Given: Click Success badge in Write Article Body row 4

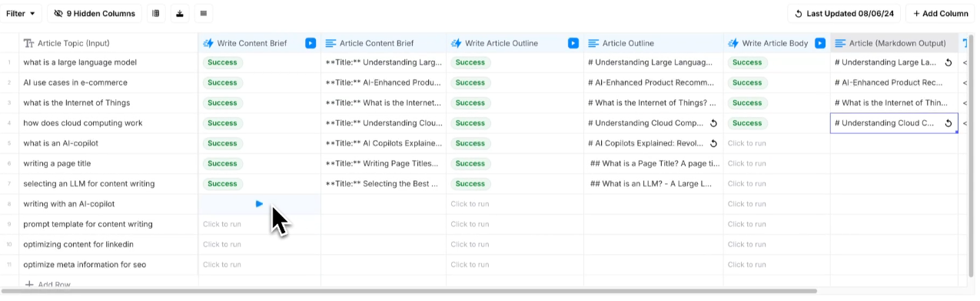Looking at the screenshot, I should [747, 123].
